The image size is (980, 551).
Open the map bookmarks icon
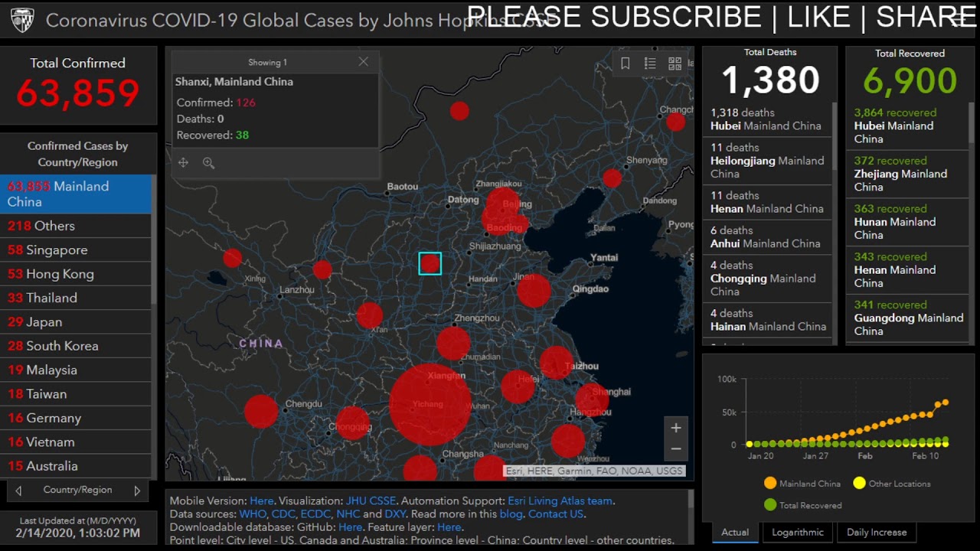coord(626,64)
